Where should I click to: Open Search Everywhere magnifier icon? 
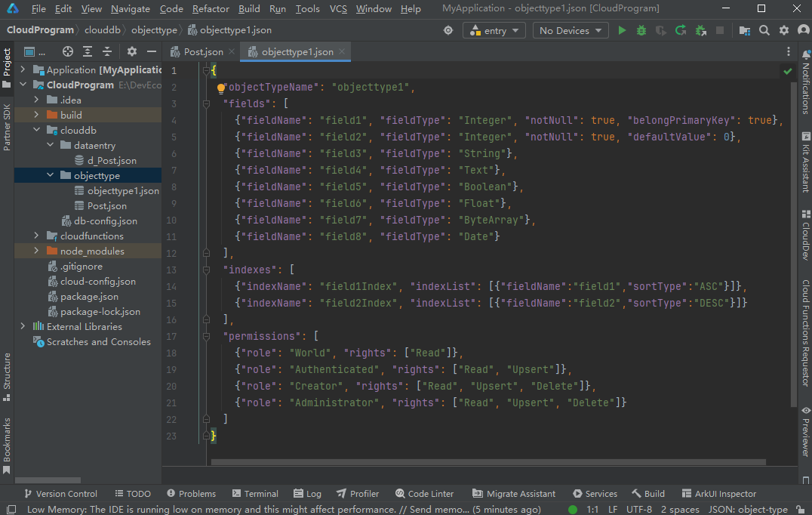click(x=764, y=30)
